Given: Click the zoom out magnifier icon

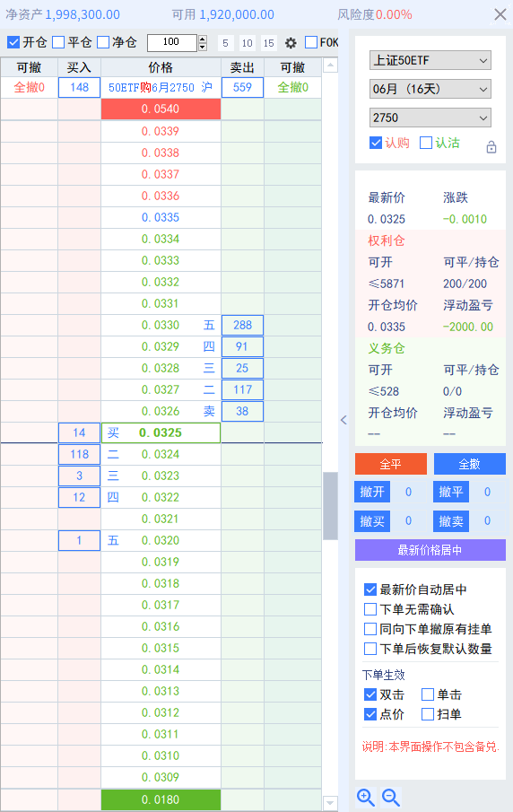Looking at the screenshot, I should 391,798.
